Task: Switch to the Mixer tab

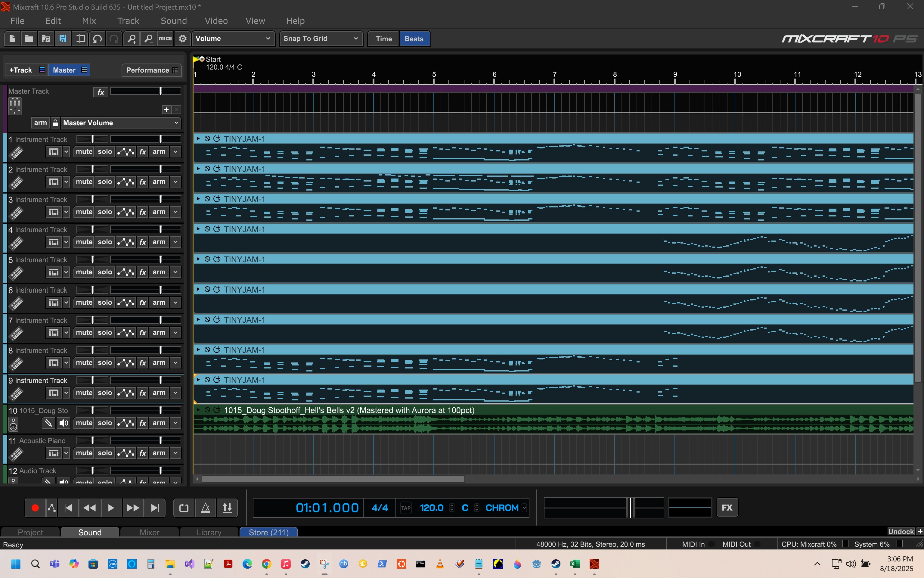Action: [x=149, y=532]
